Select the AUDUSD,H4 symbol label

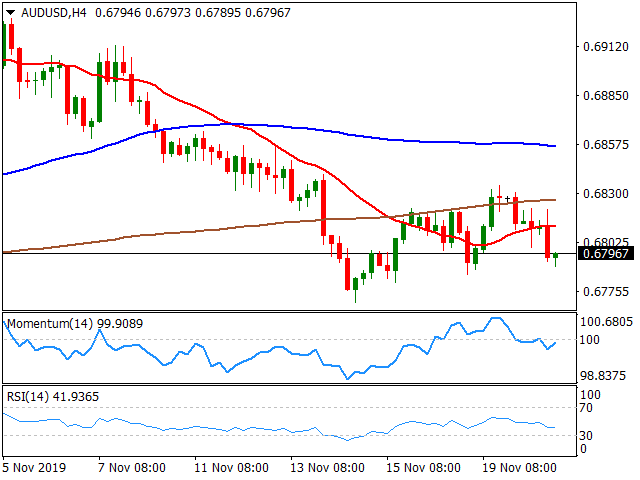(53, 13)
